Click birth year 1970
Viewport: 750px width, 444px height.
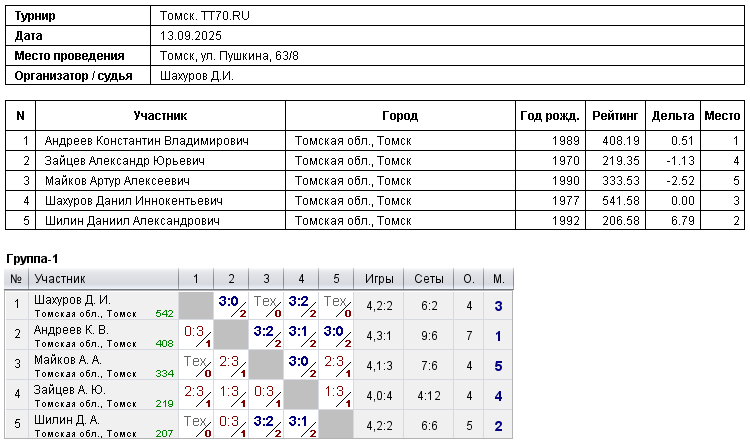(565, 161)
